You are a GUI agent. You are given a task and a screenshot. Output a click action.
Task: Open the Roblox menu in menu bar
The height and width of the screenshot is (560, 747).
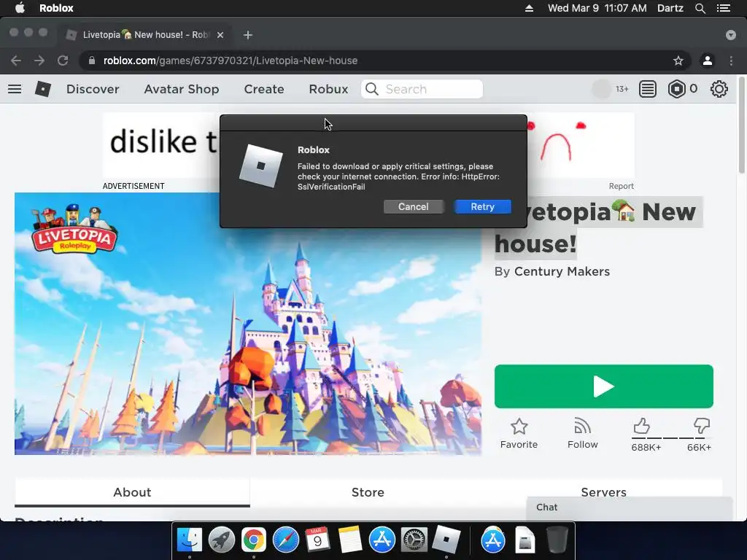coord(56,8)
